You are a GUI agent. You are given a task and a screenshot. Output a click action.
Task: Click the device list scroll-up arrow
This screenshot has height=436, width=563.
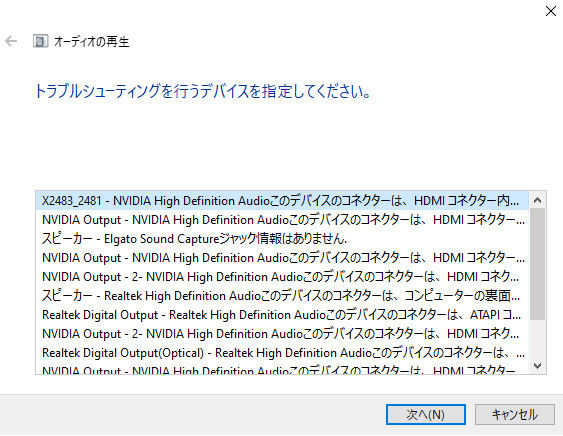tap(538, 200)
